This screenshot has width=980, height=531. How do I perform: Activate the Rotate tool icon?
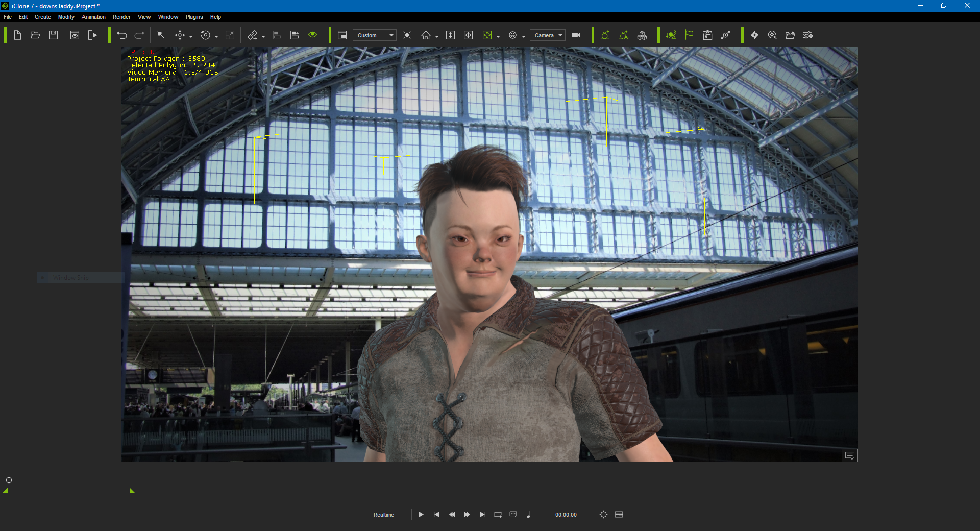(x=206, y=35)
